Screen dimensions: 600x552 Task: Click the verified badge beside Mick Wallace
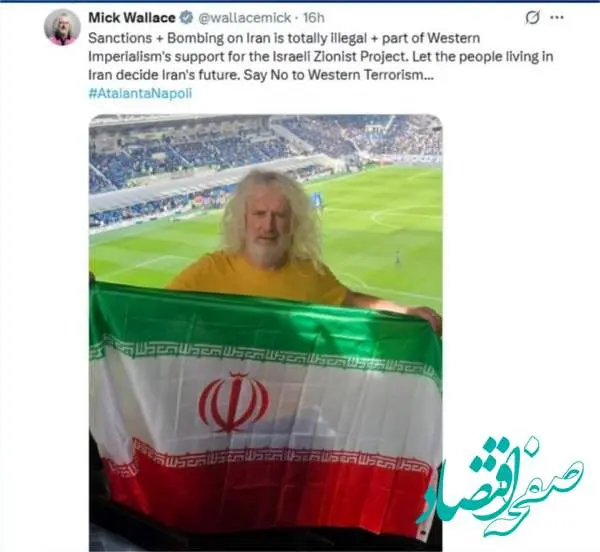(186, 18)
